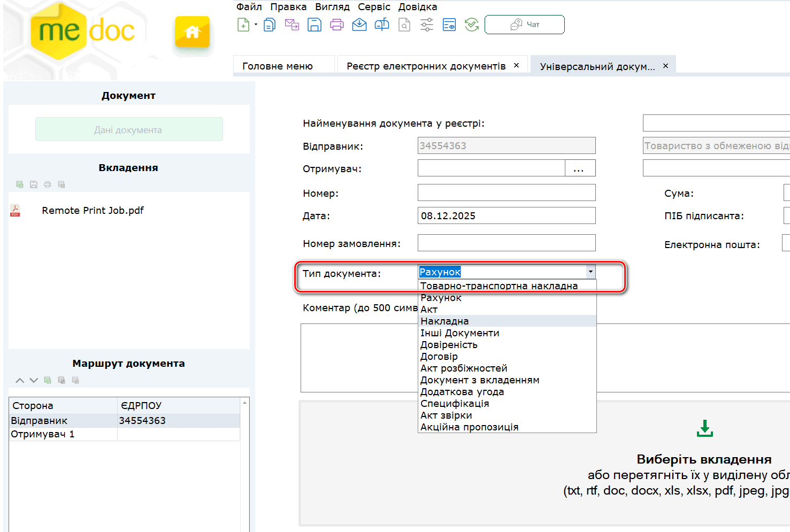
Task: Collapse the Тип документа combo box arrow
Action: [590, 272]
